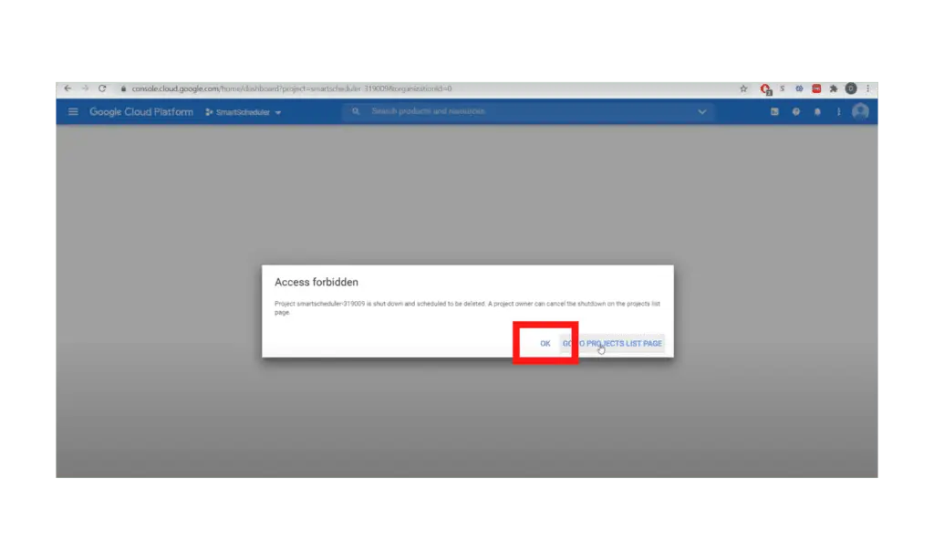The width and height of the screenshot is (934, 560).
Task: Click the Google Cloud Platform logo text
Action: click(x=140, y=112)
